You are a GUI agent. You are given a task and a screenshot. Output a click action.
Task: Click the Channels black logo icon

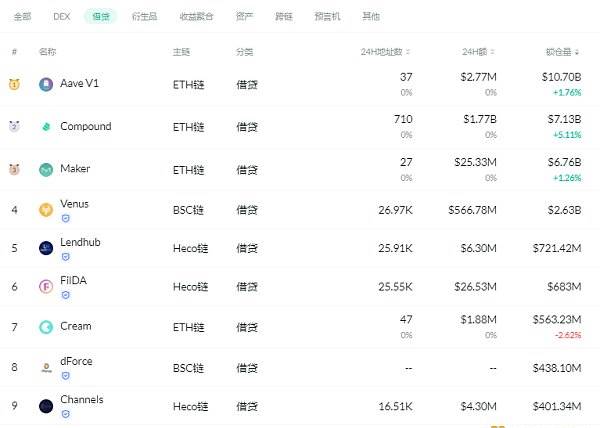[46, 406]
